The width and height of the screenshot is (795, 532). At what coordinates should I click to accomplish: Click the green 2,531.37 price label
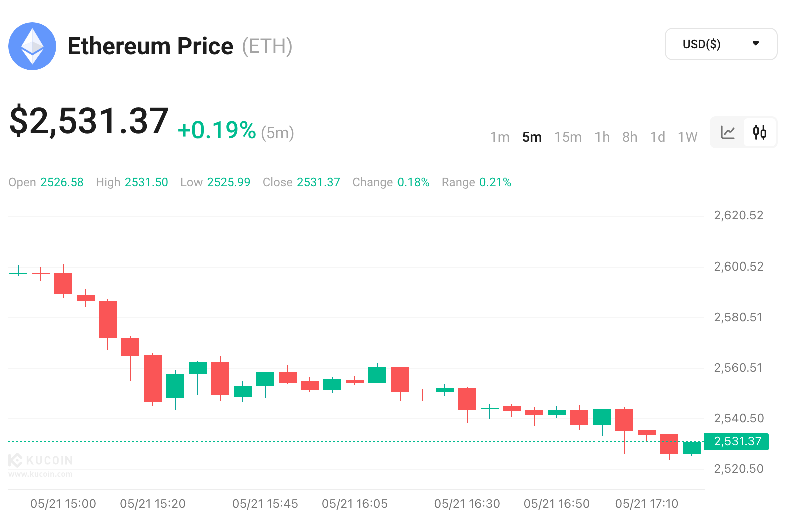click(x=736, y=442)
